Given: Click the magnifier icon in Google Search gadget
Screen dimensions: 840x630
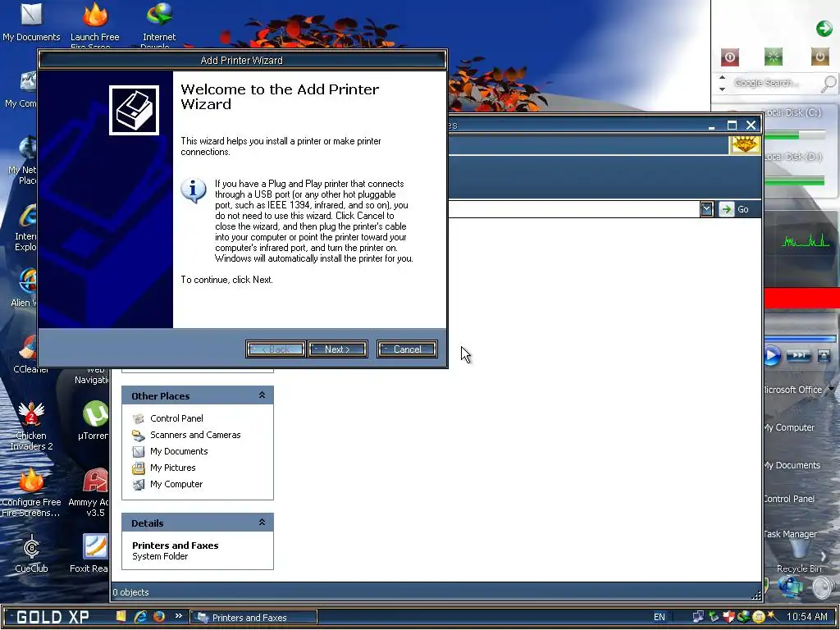Looking at the screenshot, I should click(x=829, y=84).
